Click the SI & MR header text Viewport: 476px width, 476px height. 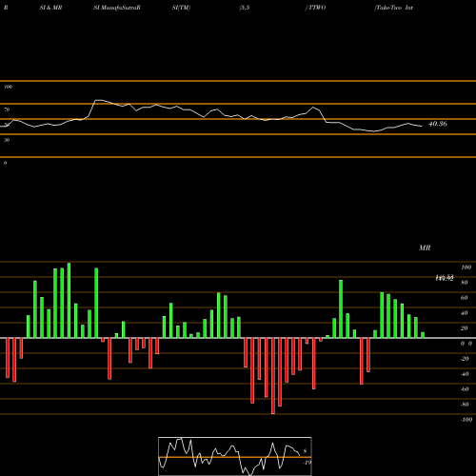point(50,8)
